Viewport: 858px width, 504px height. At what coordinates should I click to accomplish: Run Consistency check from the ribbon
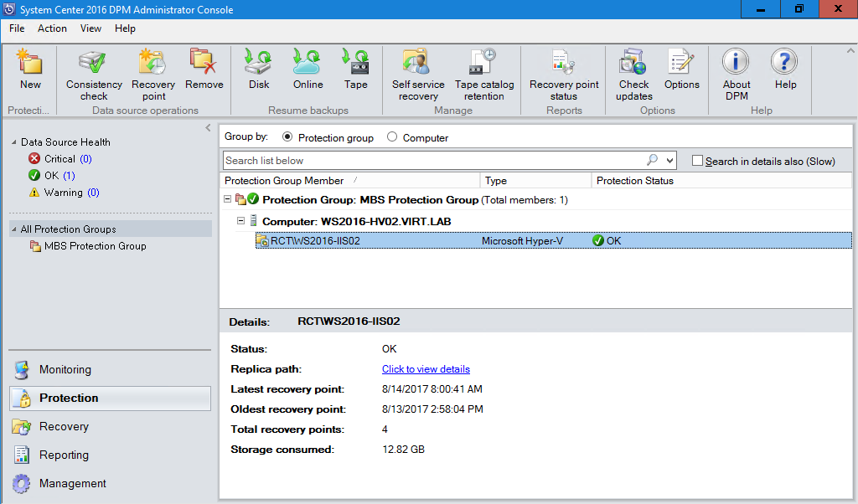94,75
